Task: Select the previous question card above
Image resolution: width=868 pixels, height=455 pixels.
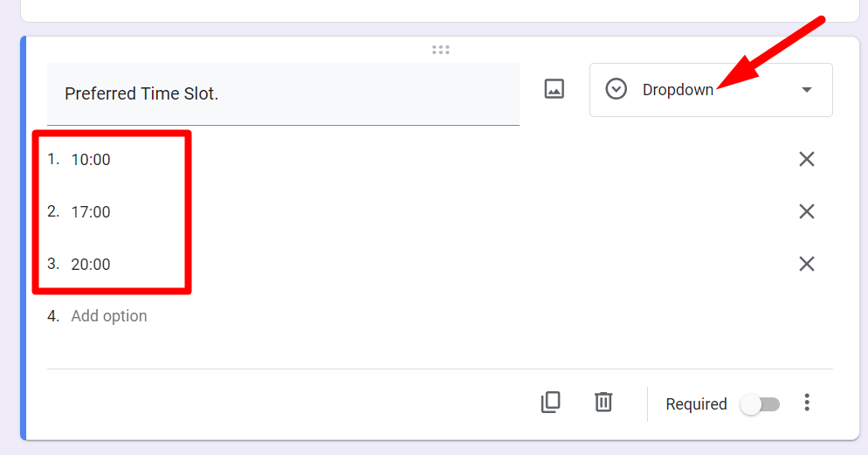Action: click(437, 10)
